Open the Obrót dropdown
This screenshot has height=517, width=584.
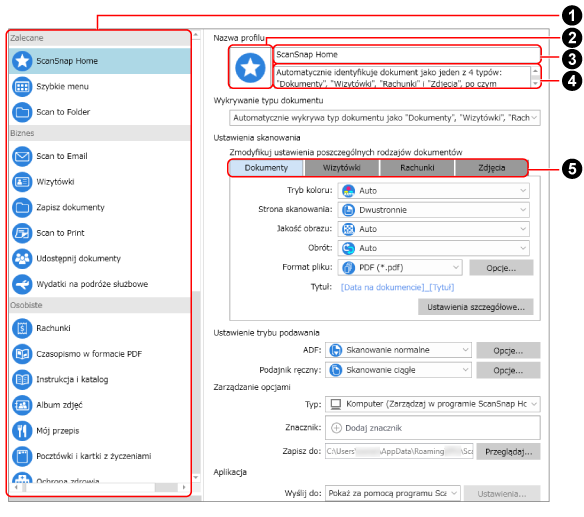pyautogui.click(x=433, y=248)
